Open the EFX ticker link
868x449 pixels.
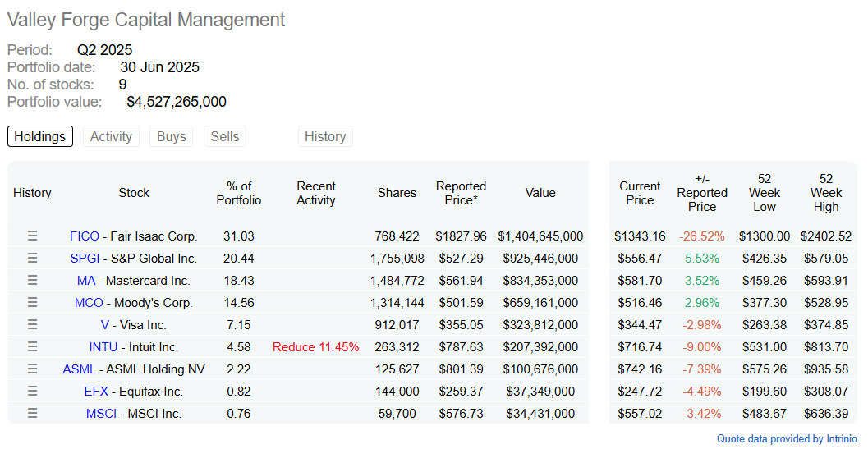coord(96,392)
